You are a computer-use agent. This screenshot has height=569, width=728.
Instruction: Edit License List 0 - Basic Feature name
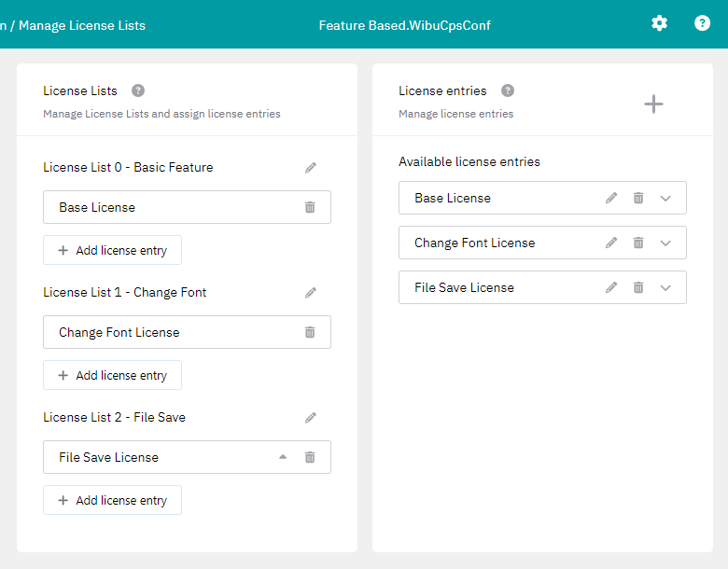pos(311,168)
